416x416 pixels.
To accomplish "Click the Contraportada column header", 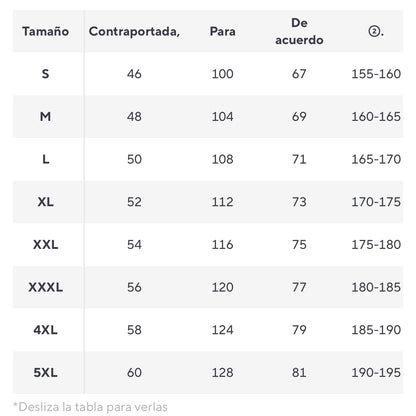I will coord(134,31).
